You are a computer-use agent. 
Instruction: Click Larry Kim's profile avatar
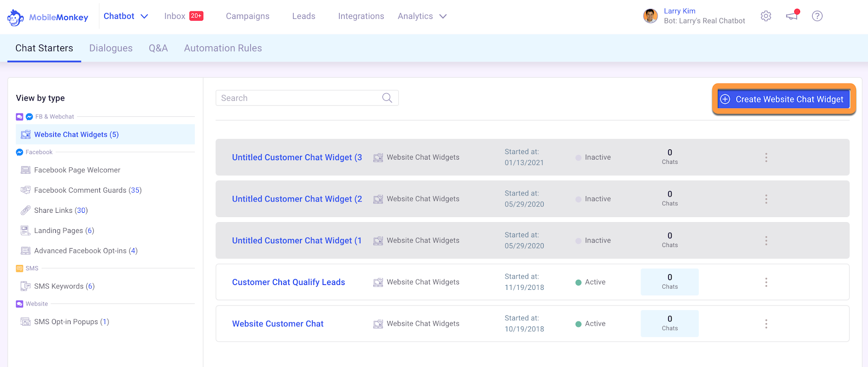tap(650, 16)
